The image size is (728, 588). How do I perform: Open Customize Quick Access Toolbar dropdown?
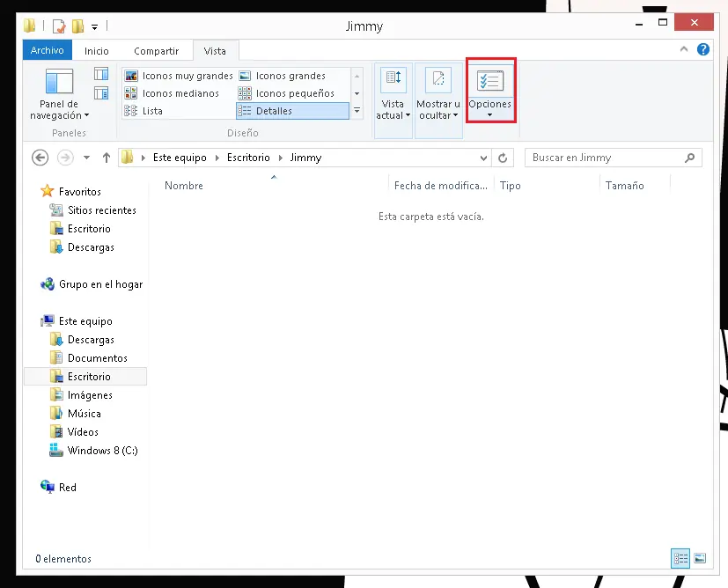[95, 27]
